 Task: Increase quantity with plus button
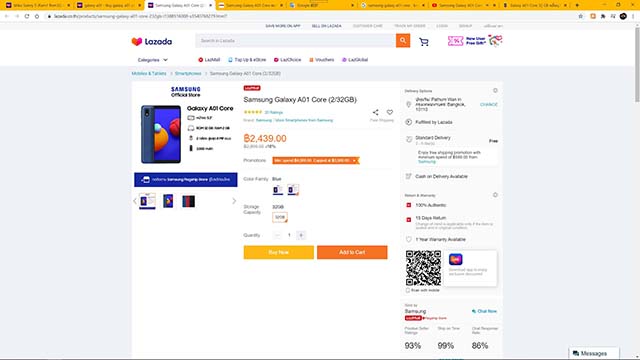[301, 235]
